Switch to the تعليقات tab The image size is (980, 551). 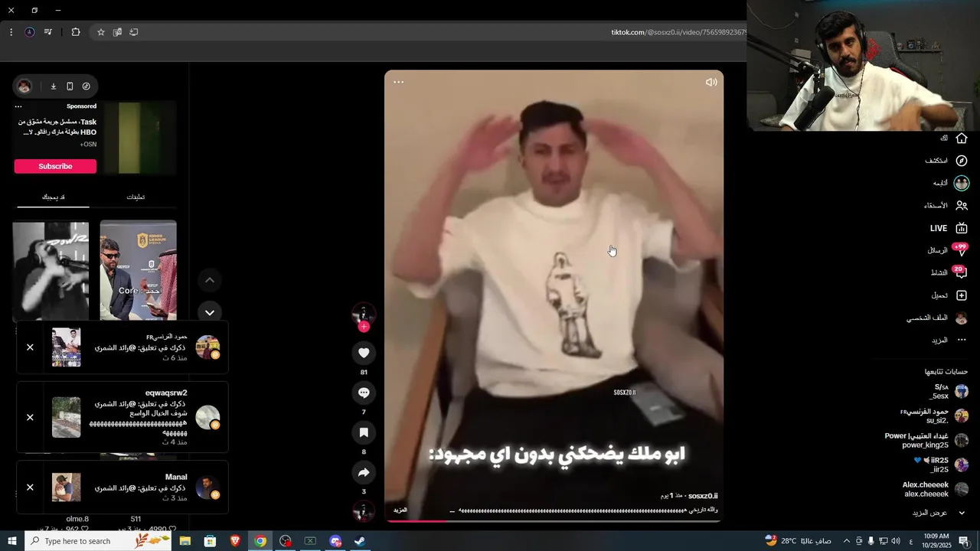click(136, 197)
